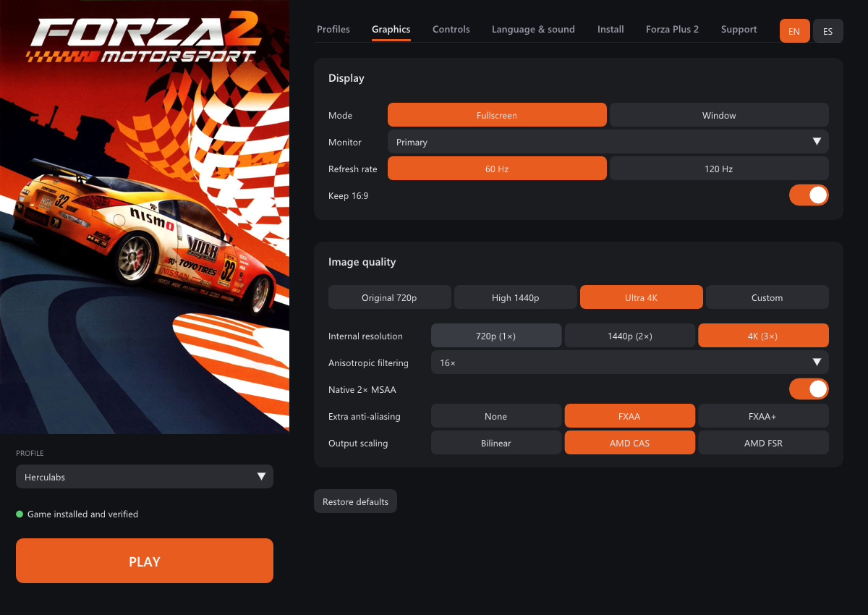Toggle the Native 2× MSAA switch
Viewport: 868px width, 615px height.
click(x=809, y=389)
